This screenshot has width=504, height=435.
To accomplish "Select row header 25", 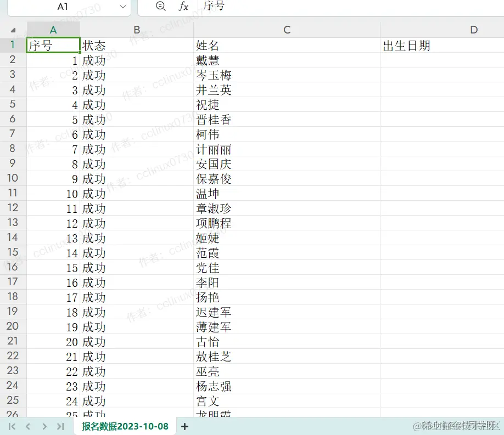I will click(13, 400).
